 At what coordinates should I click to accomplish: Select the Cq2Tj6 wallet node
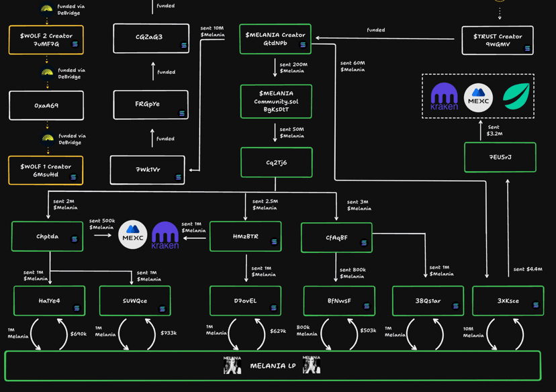pos(277,162)
